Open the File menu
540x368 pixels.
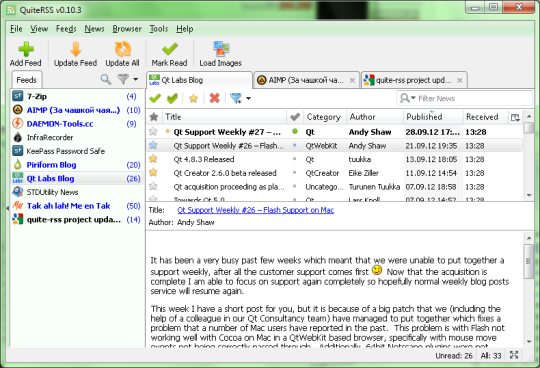tap(16, 29)
